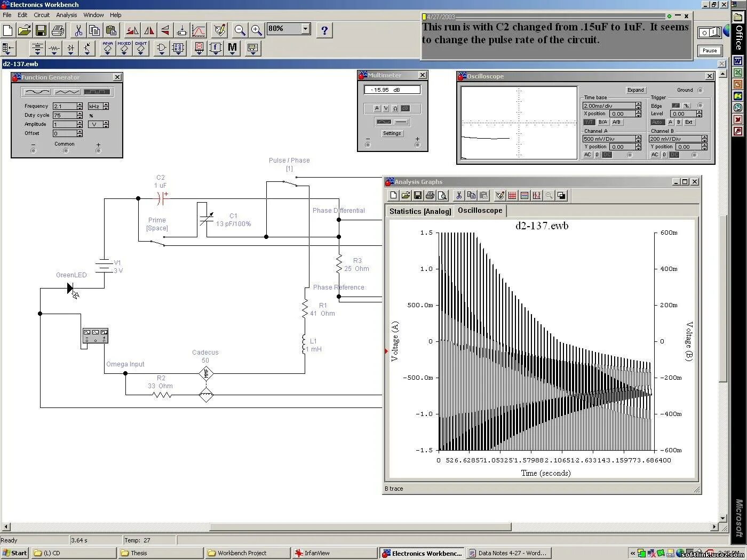The image size is (747, 560).
Task: Open the Transistors parts bin
Action: [x=87, y=49]
